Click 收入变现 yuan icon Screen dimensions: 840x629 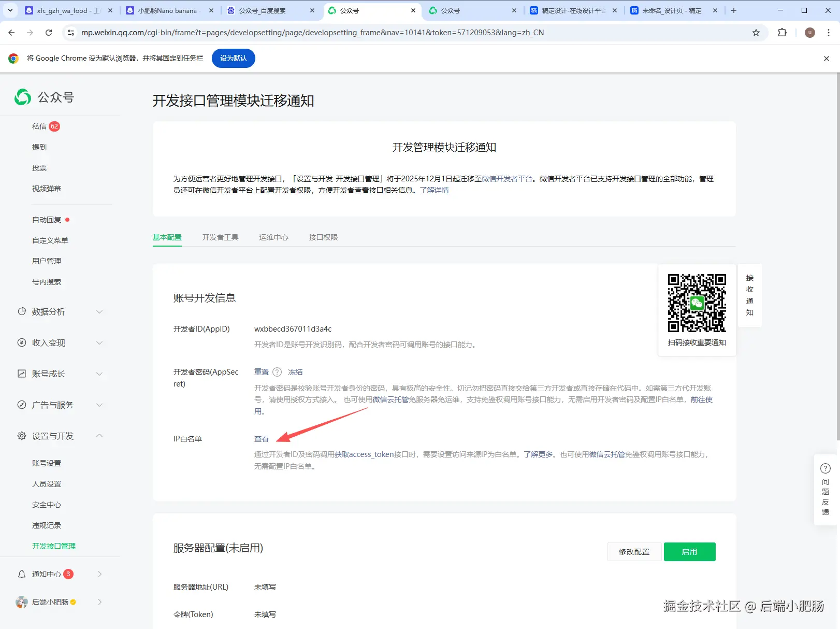(22, 342)
